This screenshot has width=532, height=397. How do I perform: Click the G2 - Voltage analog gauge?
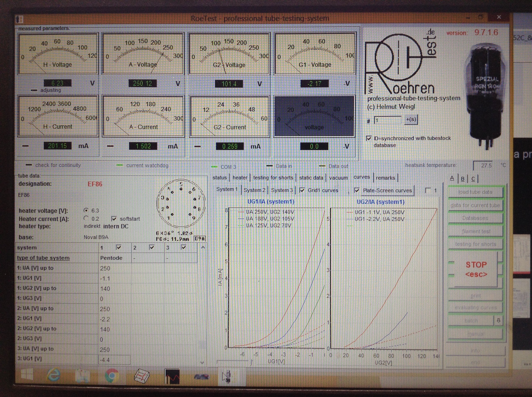[229, 54]
